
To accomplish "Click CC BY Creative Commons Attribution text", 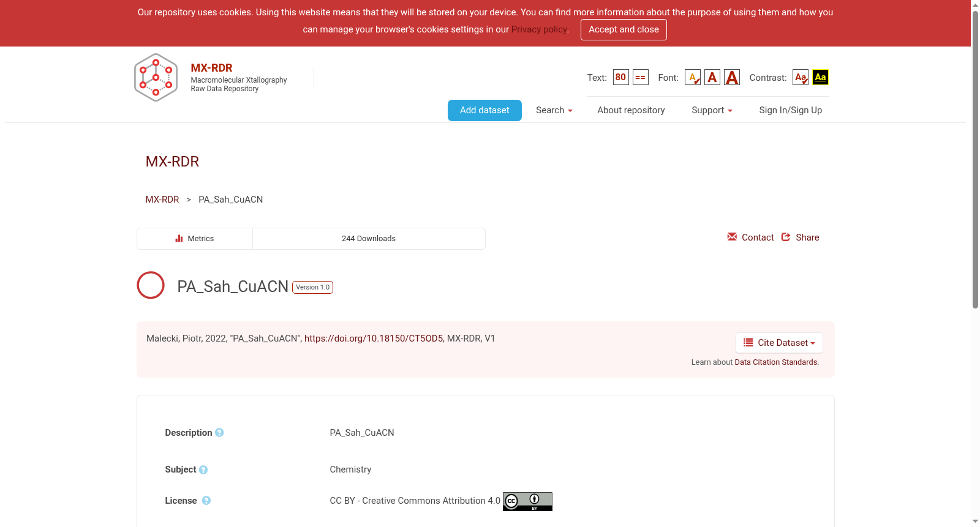I will coord(415,501).
